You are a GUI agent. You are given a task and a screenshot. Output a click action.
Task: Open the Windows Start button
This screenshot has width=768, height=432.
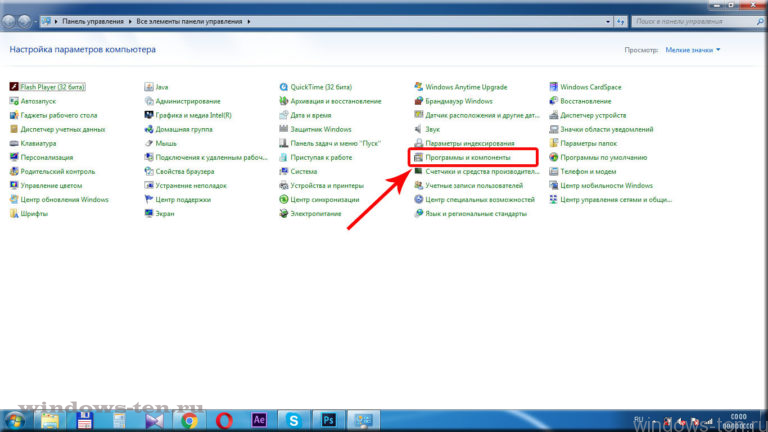(15, 421)
